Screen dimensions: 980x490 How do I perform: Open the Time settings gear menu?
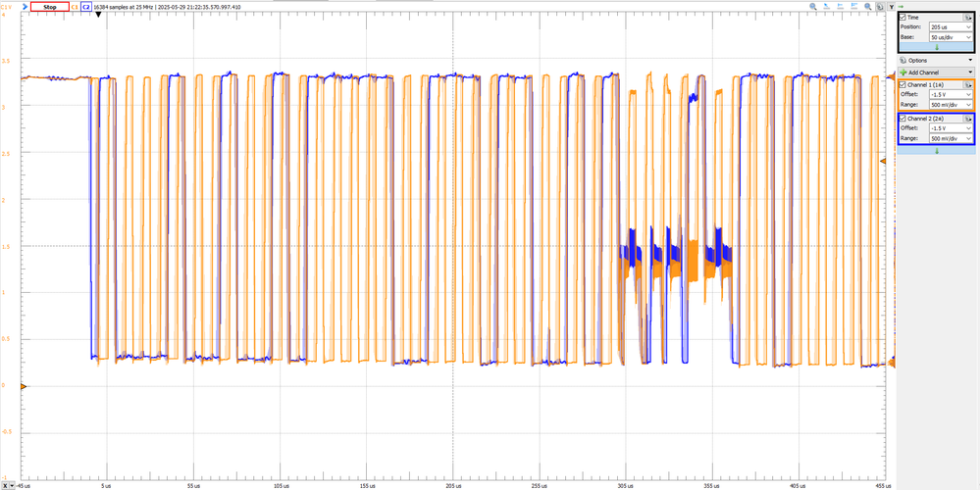click(x=968, y=18)
